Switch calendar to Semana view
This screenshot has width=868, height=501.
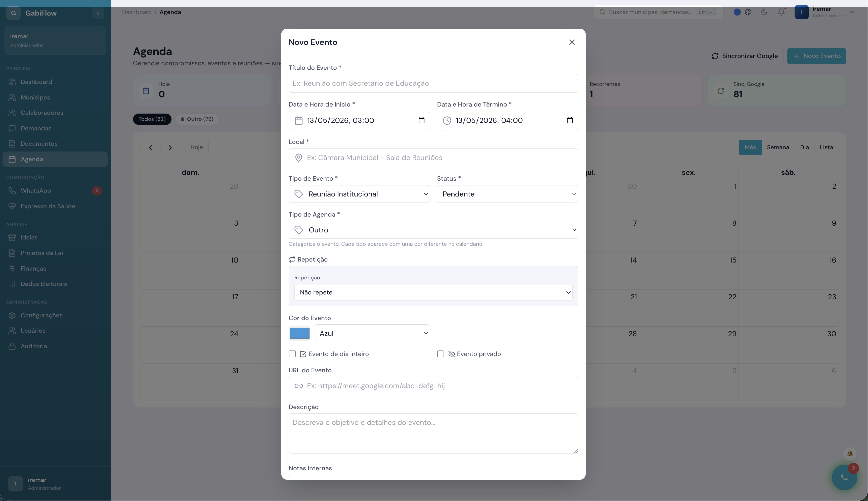point(778,147)
